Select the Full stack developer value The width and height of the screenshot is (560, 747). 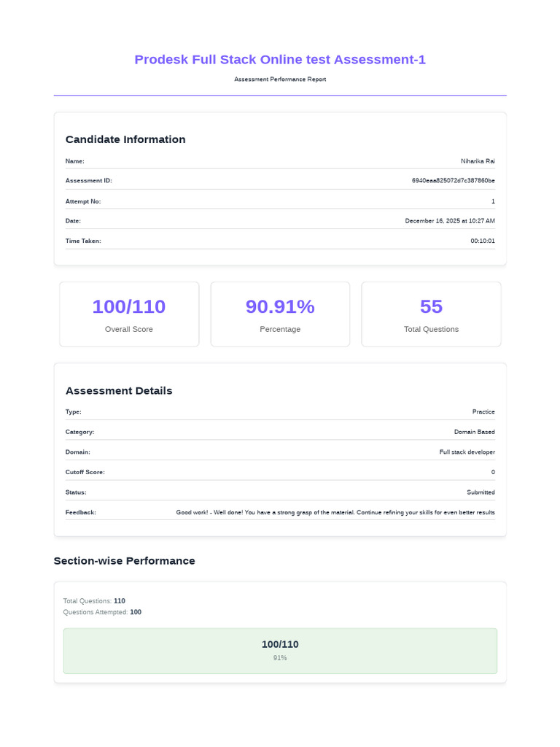point(467,452)
